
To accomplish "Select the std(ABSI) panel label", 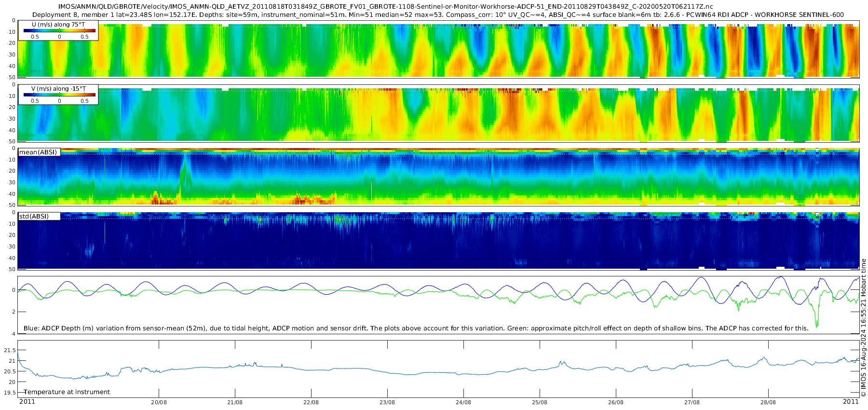I will tap(34, 217).
